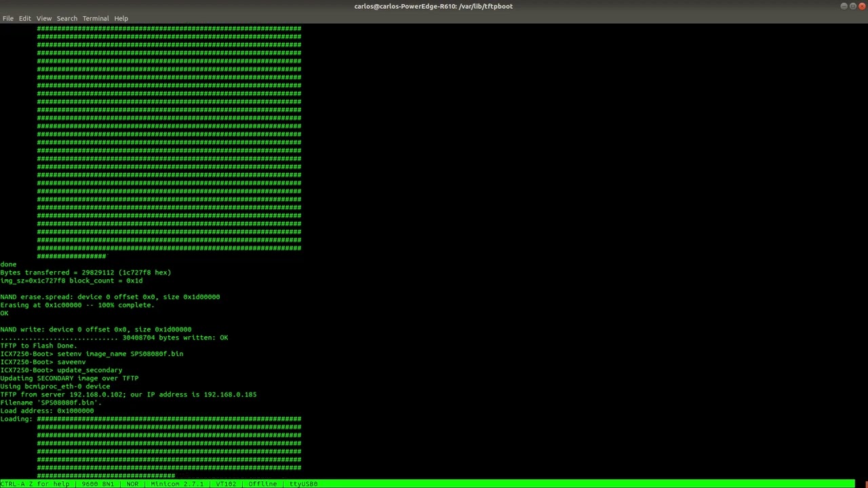This screenshot has height=488, width=868.
Task: Click 'Minicom 2.7.1' in the status bar
Action: [177, 484]
